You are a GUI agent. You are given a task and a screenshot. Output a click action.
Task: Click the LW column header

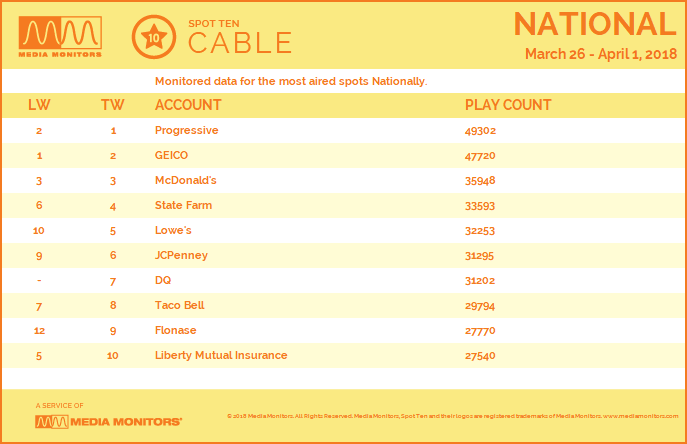(40, 105)
